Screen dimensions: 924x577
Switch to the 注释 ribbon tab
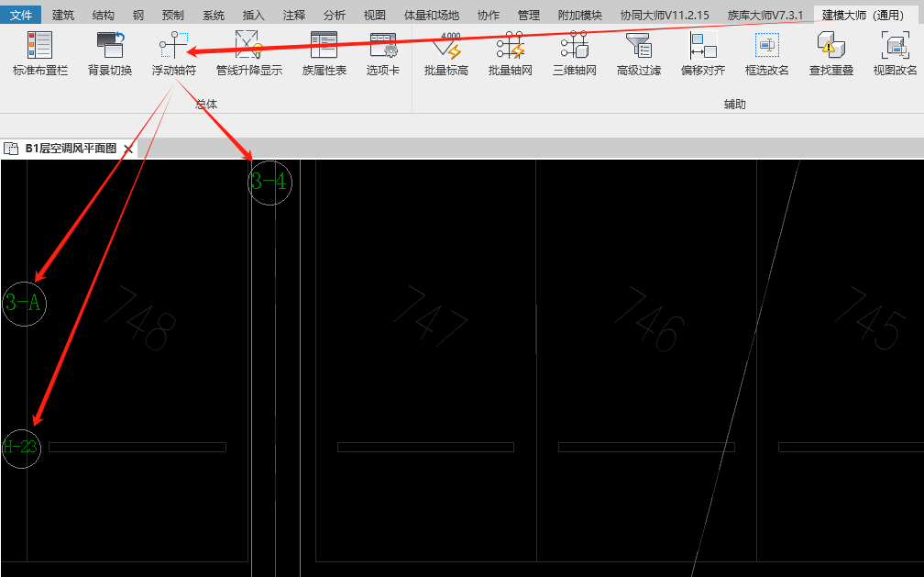click(x=293, y=16)
